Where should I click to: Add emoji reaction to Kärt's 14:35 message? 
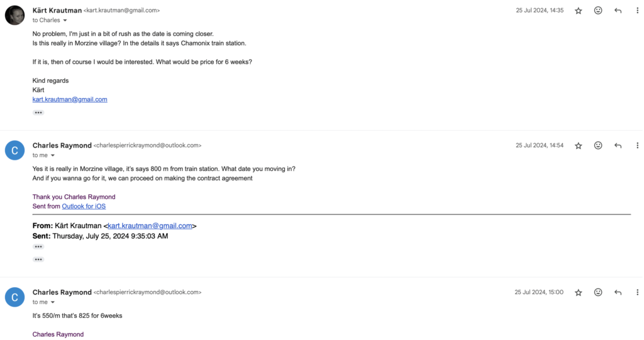pyautogui.click(x=598, y=11)
